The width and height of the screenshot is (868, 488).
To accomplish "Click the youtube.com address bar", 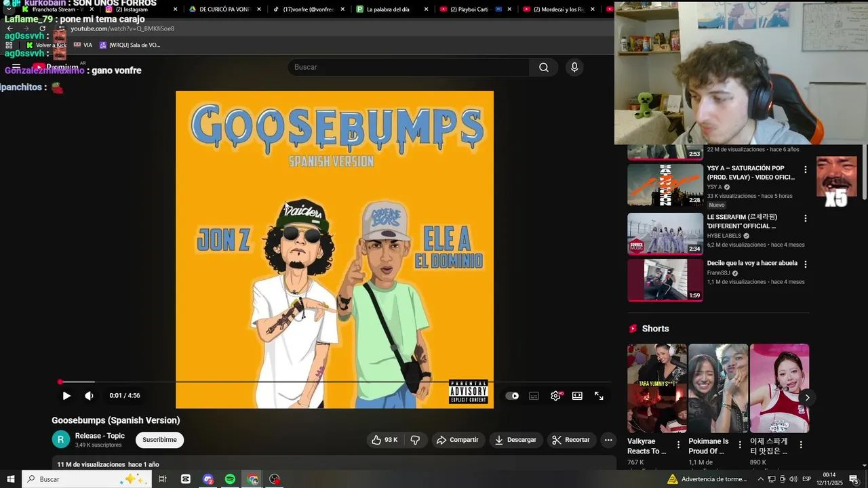I will (x=325, y=28).
